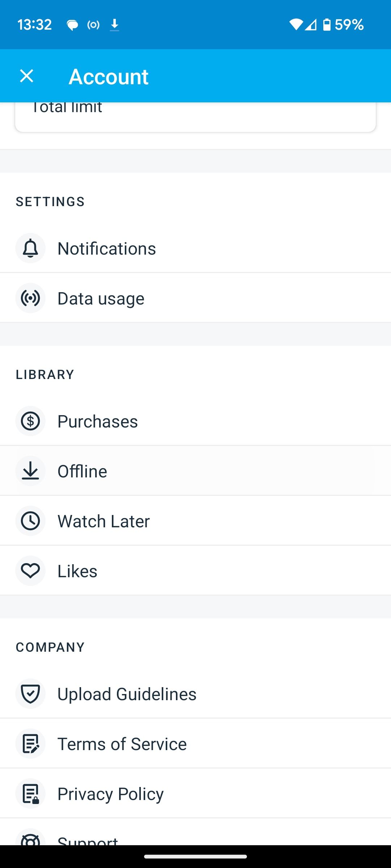This screenshot has width=391, height=868.
Task: Tap the heart icon beside Likes
Action: tap(30, 571)
